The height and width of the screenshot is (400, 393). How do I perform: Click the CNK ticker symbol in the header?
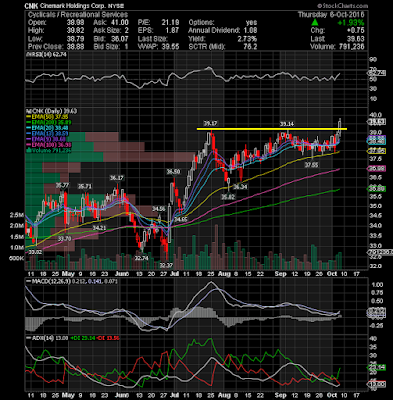30,6
